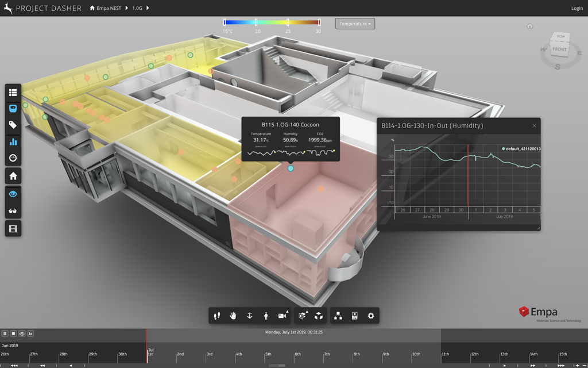Click the gauge dial sidebar icon

coord(13,158)
